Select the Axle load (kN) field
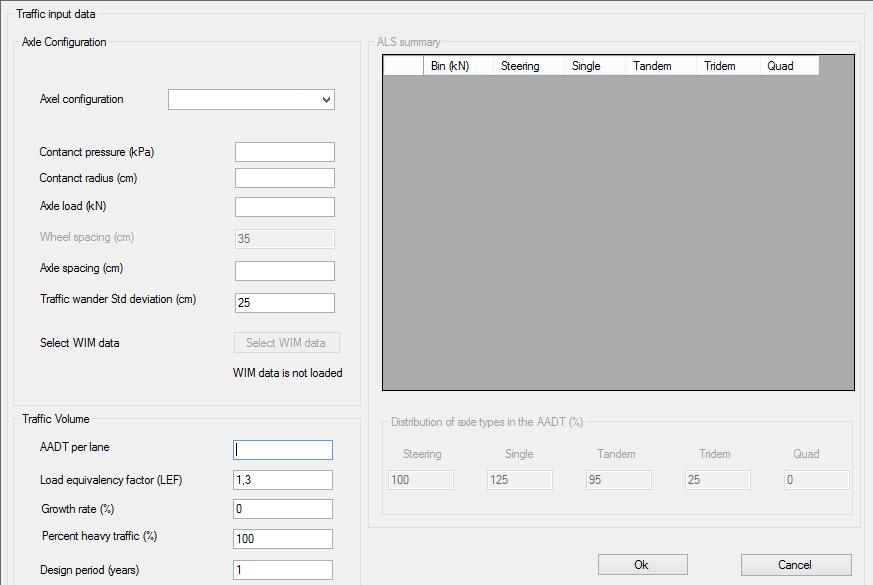The width and height of the screenshot is (873, 585). pyautogui.click(x=285, y=207)
